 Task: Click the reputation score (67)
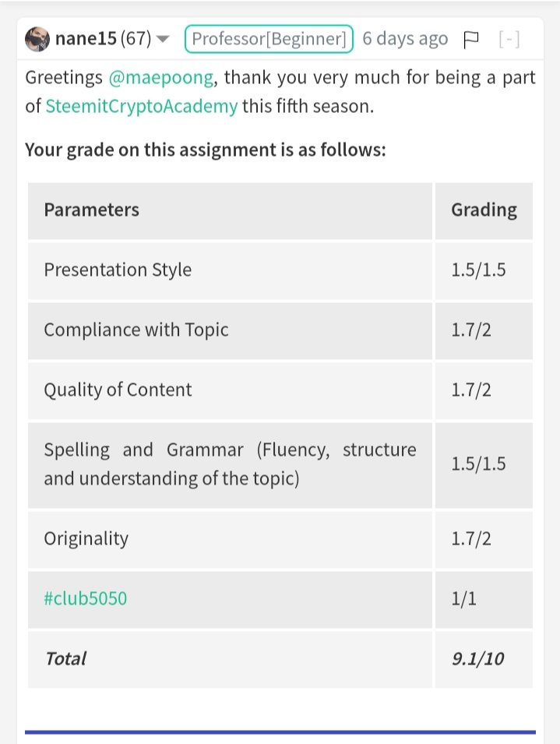pos(136,38)
